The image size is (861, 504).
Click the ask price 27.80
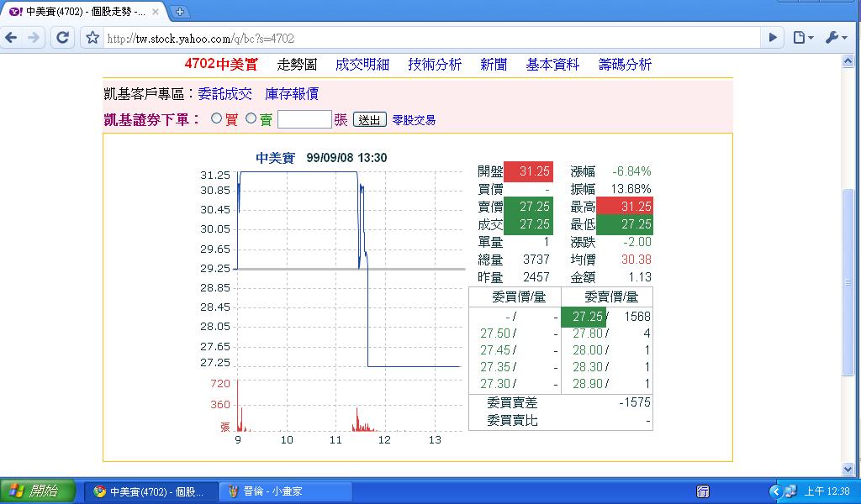[587, 333]
